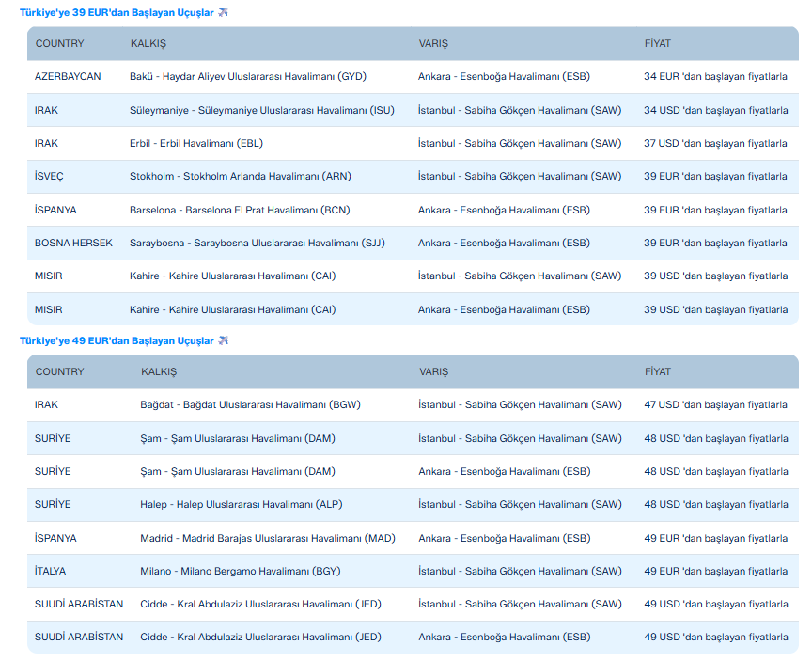Click Esenboğa arrival in the Barselona row

[x=504, y=211]
